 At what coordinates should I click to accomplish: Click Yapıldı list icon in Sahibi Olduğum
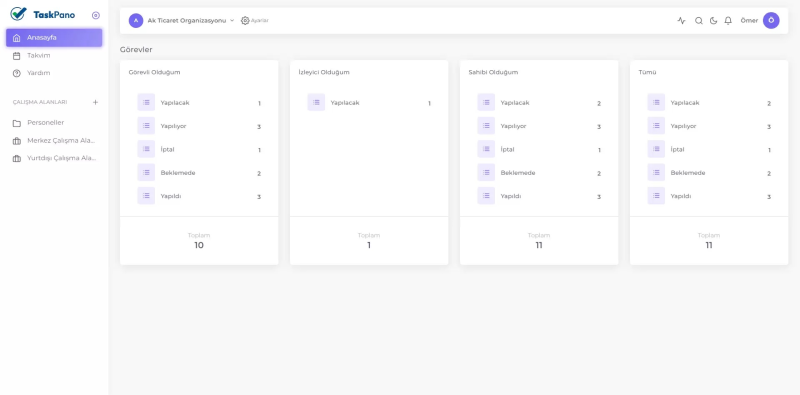pos(486,196)
